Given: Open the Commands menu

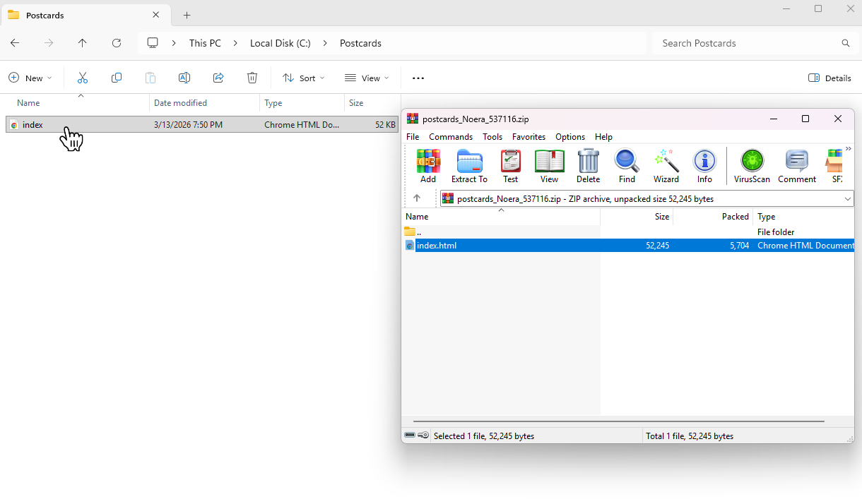Looking at the screenshot, I should [451, 137].
